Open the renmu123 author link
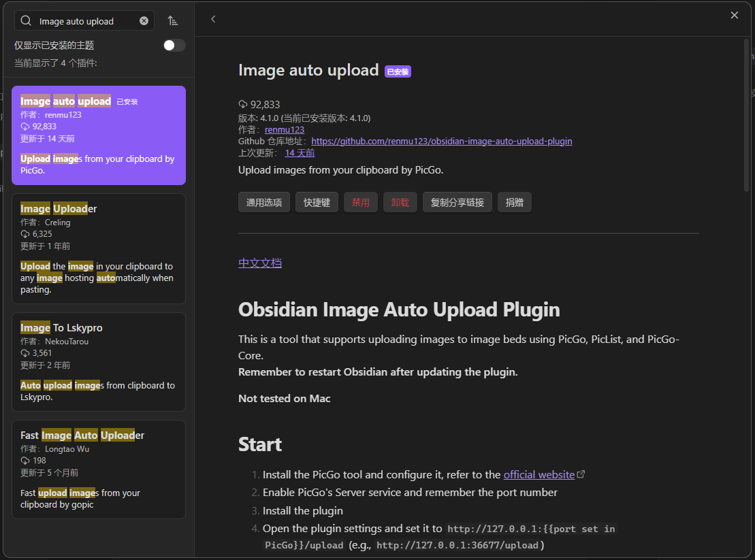Screen dimensions: 755x560 pyautogui.click(x=284, y=129)
